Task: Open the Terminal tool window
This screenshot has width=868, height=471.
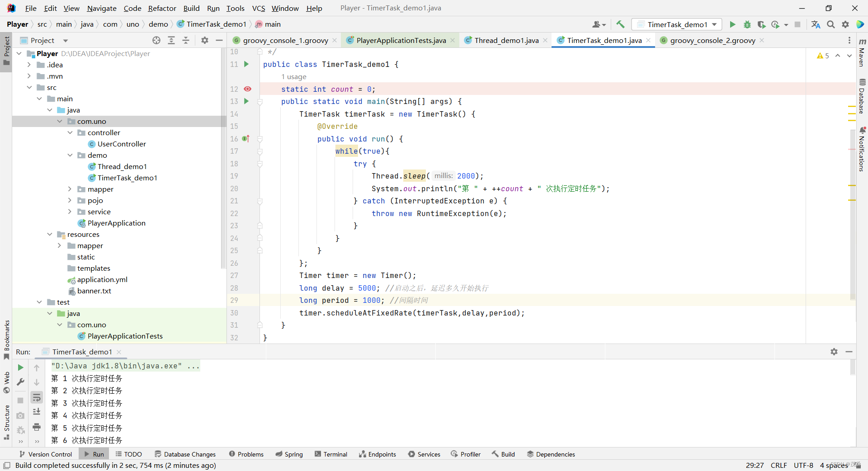Action: coord(331,454)
